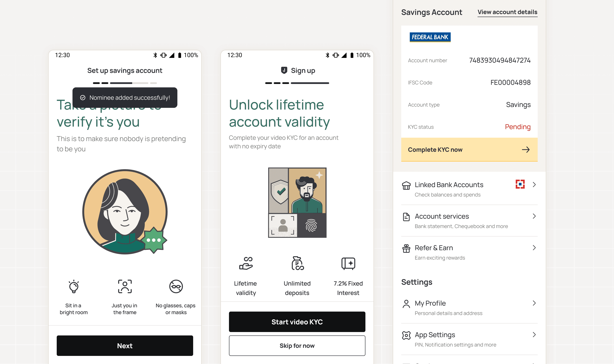
Task: Click the bright room lightbulb icon
Action: [x=74, y=286]
